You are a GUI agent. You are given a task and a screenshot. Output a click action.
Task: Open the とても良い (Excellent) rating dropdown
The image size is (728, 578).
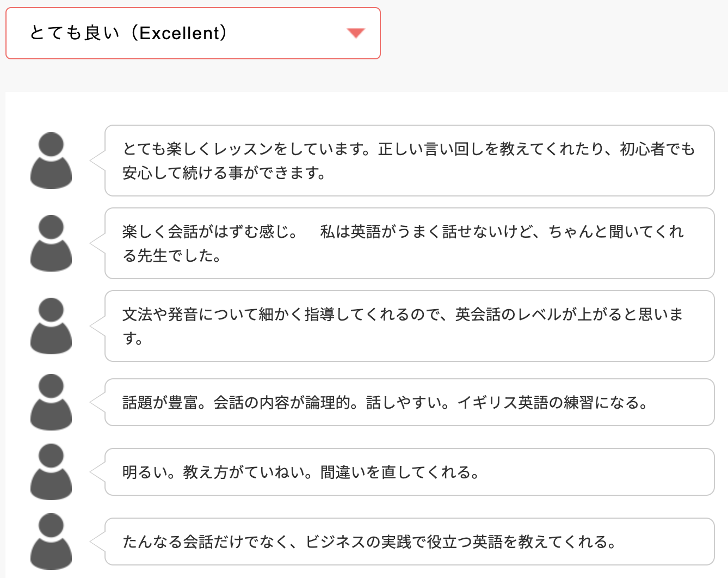(193, 33)
